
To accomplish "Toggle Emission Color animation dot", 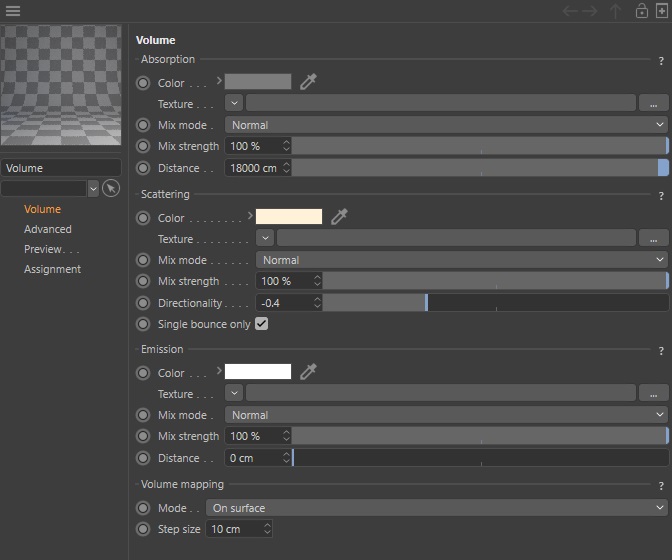I will (143, 373).
